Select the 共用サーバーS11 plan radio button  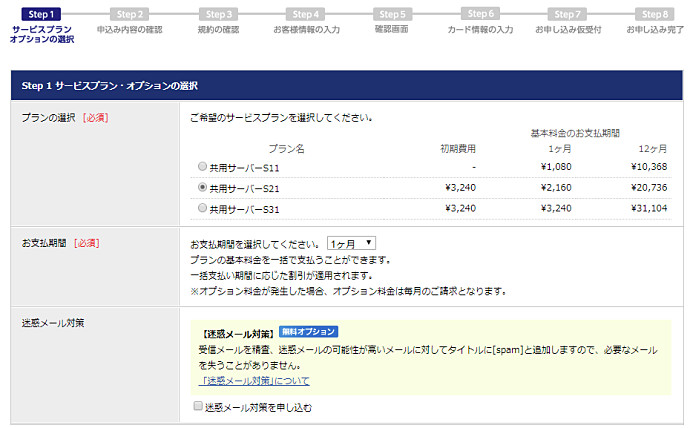203,166
